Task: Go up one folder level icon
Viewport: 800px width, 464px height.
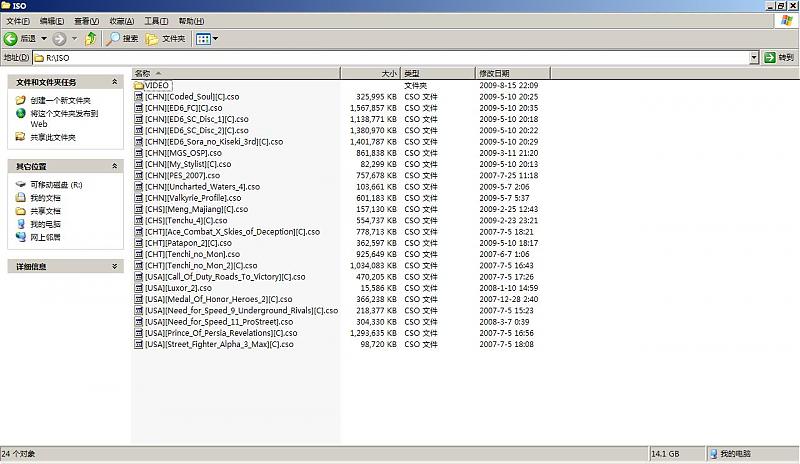Action: 91,38
